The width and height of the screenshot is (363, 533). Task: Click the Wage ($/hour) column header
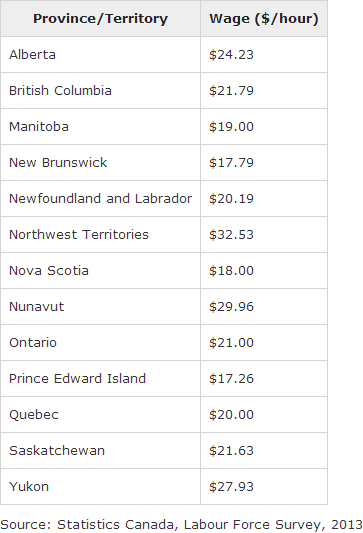[264, 19]
